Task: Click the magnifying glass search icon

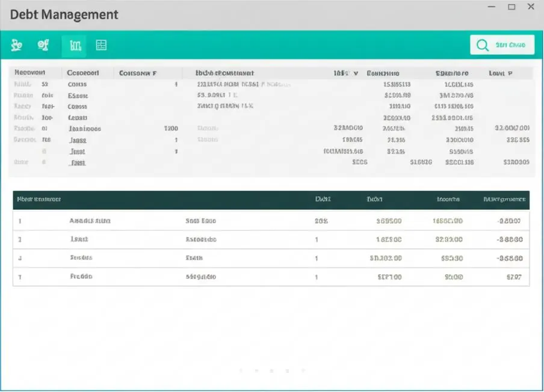Action: click(482, 45)
